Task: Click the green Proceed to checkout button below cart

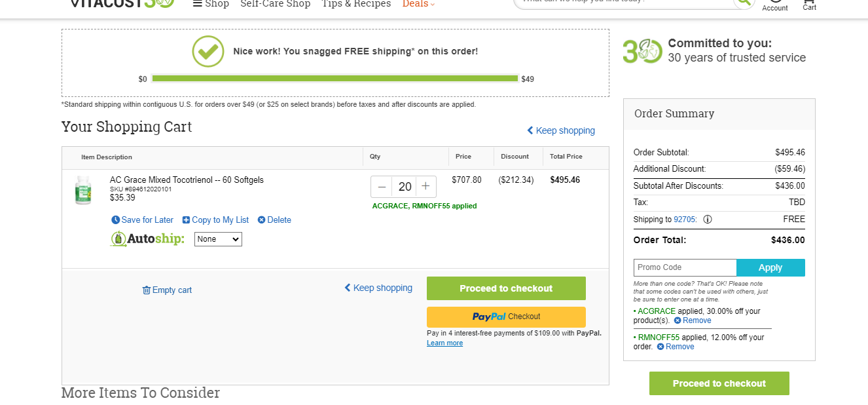Action: 506,288
